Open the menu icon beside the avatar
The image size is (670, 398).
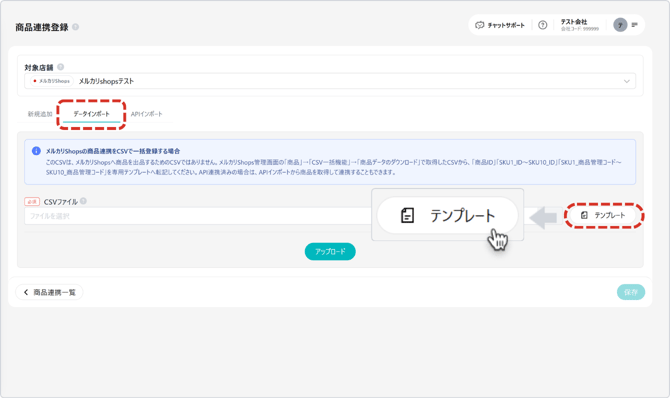(x=635, y=25)
